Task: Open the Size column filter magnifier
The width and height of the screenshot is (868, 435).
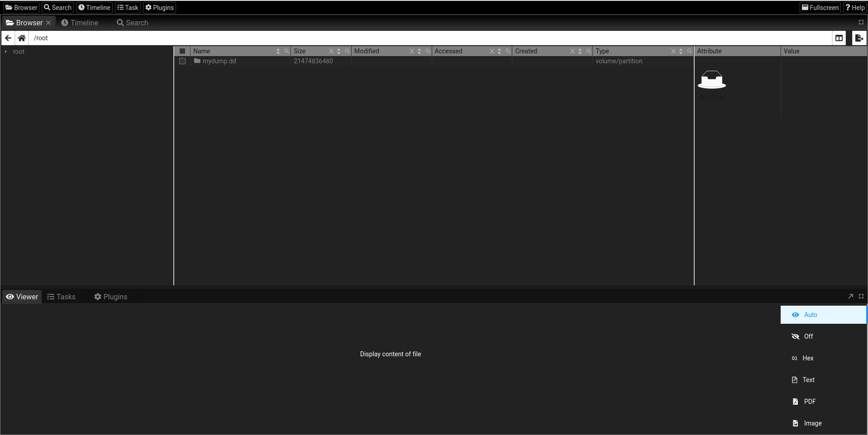Action: [347, 51]
